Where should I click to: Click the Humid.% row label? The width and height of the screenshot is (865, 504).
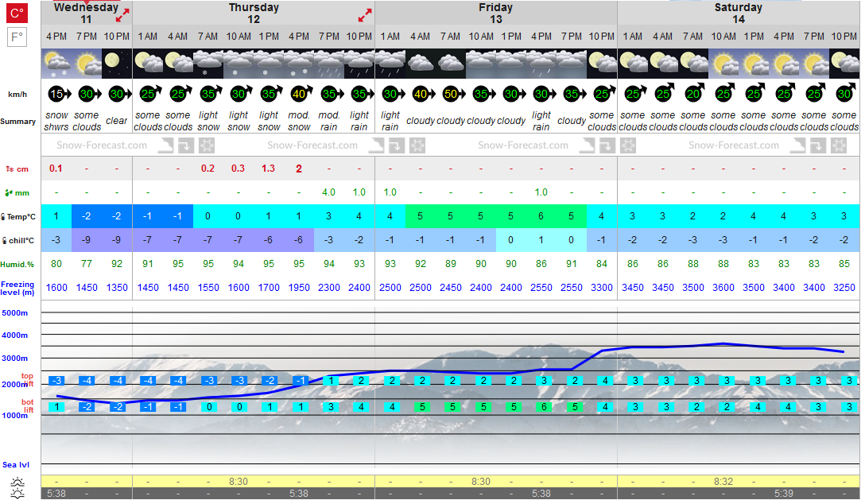pyautogui.click(x=17, y=264)
